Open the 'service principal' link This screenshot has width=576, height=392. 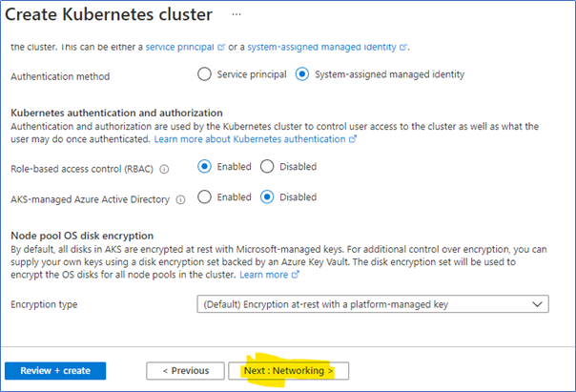point(180,46)
